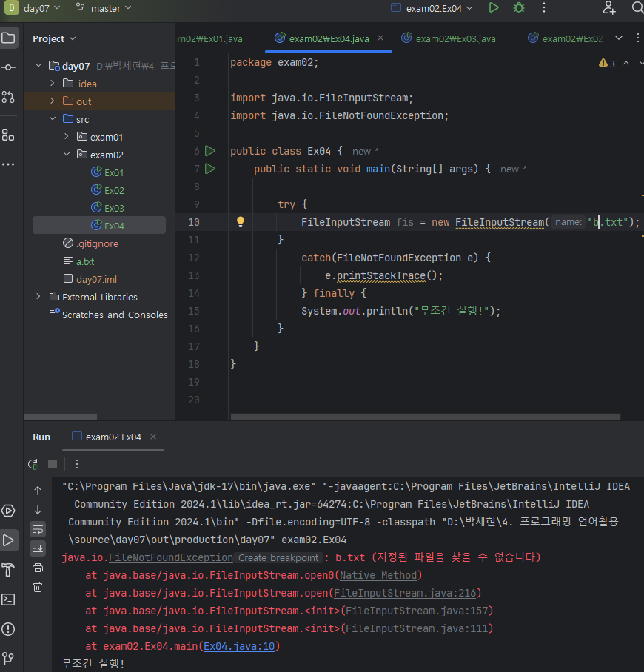Switch to exam02\Ex03.java editor tab
This screenshot has width=644, height=672.
(455, 38)
